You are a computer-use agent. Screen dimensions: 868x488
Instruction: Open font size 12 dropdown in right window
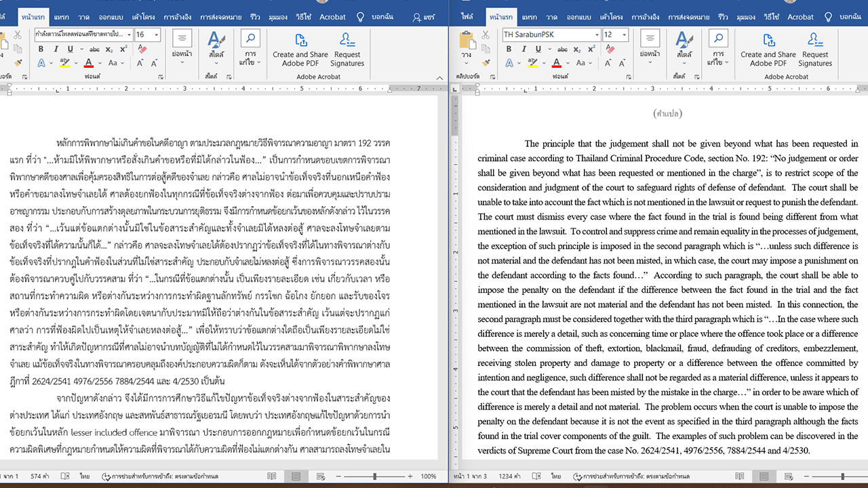click(x=625, y=35)
